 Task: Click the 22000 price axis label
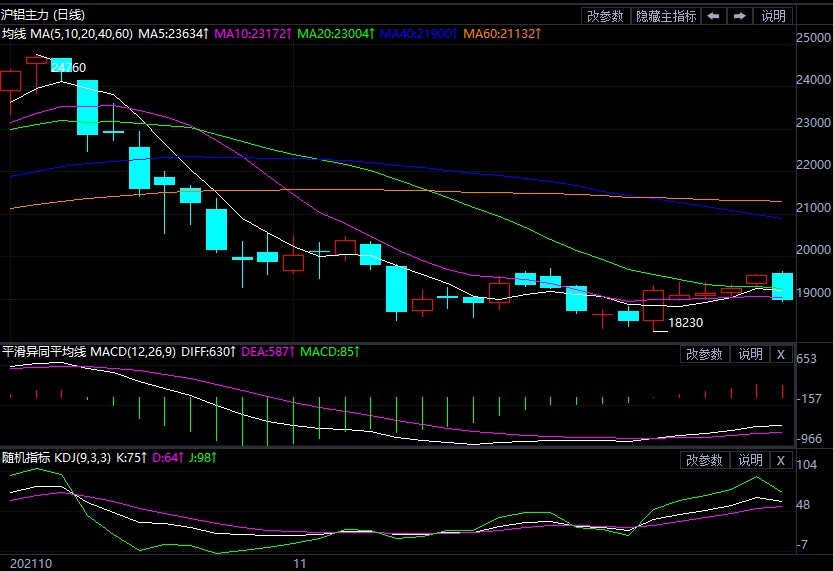(813, 165)
